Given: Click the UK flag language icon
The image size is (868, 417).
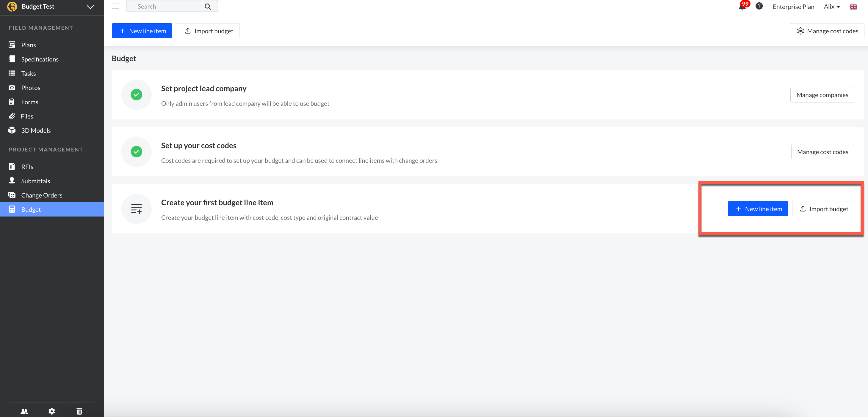Looking at the screenshot, I should pos(853,7).
